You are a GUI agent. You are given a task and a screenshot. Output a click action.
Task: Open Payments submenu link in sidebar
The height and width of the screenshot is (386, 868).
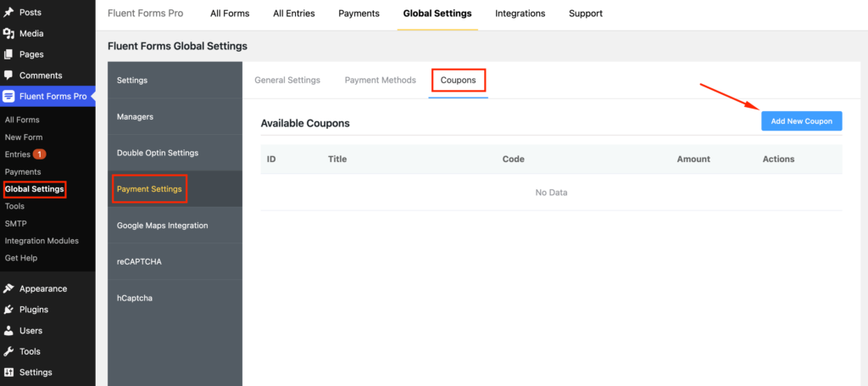pyautogui.click(x=23, y=171)
